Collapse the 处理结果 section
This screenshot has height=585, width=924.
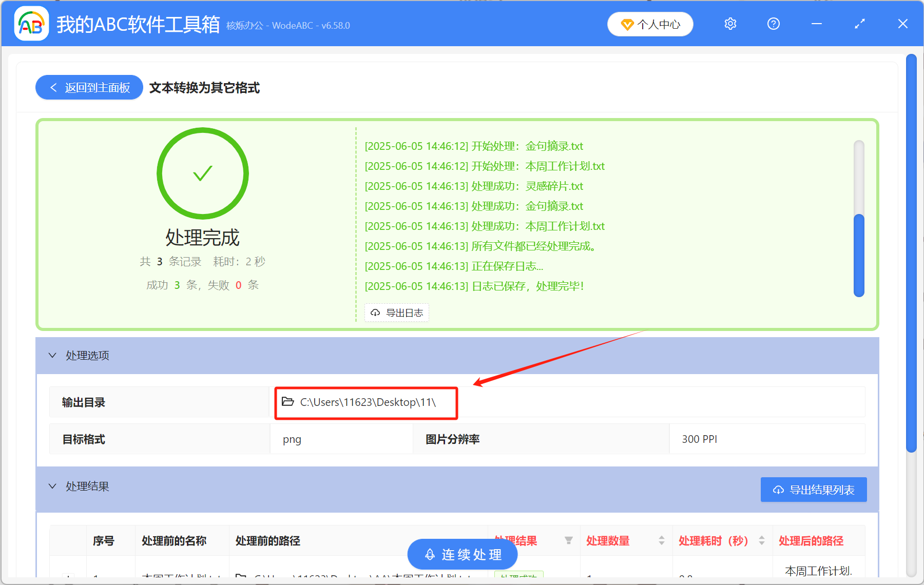[52, 486]
